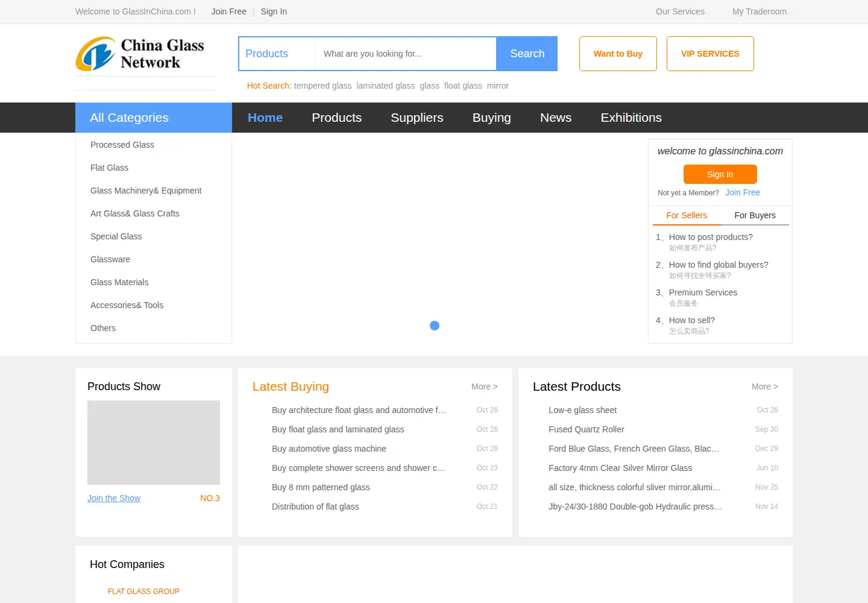
Task: Focus the search input field
Action: (405, 54)
